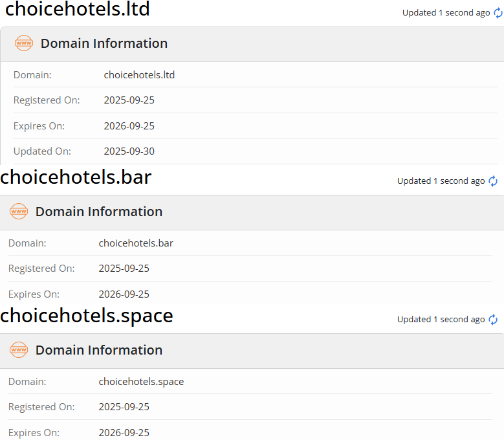Select Expires On date for choicehotels.bar
The width and height of the screenshot is (504, 440).
(124, 294)
